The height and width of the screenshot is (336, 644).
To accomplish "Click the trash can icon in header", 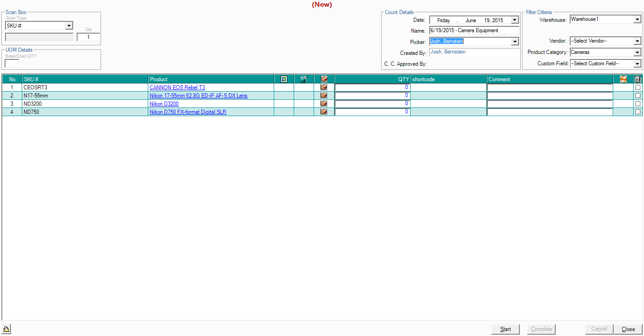I will click(x=638, y=79).
